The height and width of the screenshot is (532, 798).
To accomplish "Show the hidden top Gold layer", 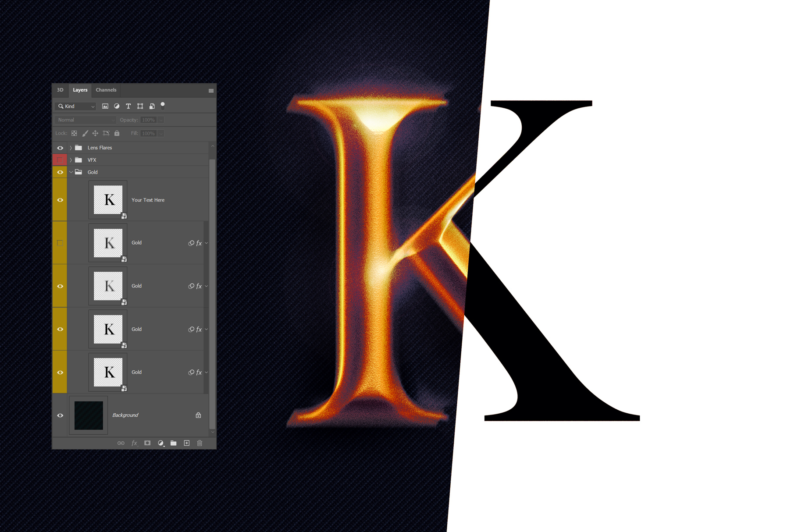I will coord(60,243).
